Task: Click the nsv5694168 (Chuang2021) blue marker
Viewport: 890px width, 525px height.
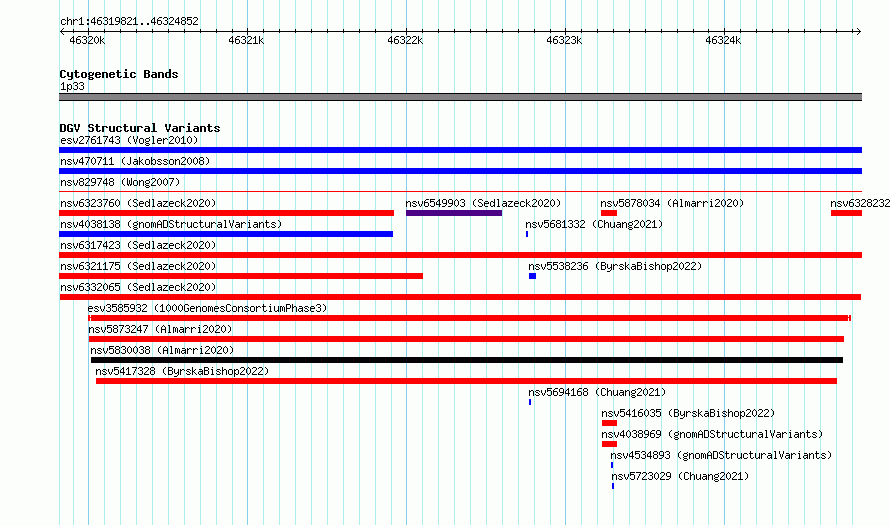Action: (530, 402)
